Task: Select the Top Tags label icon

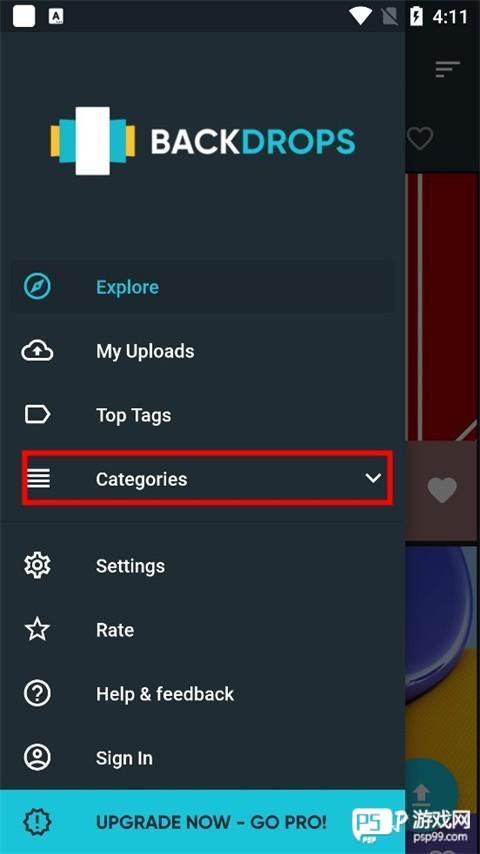Action: (x=37, y=415)
